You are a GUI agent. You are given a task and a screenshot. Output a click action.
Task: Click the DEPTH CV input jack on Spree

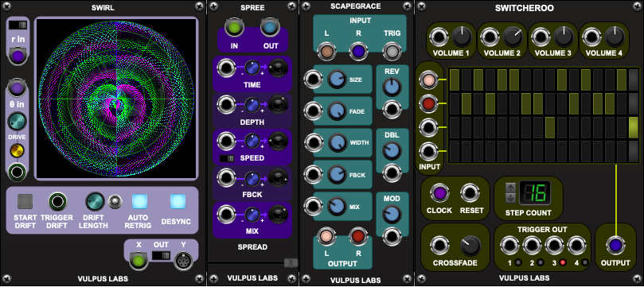pyautogui.click(x=225, y=105)
